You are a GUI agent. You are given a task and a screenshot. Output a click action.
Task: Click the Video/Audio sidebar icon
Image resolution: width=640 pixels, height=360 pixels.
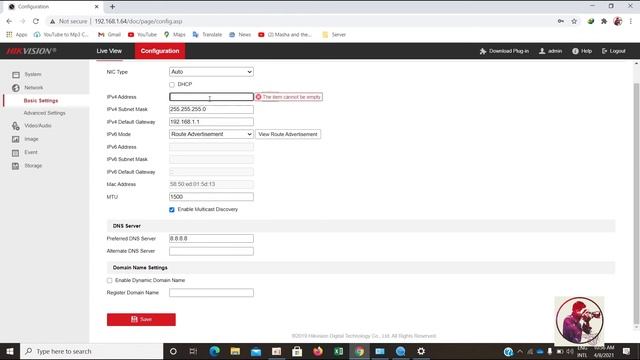[16, 126]
